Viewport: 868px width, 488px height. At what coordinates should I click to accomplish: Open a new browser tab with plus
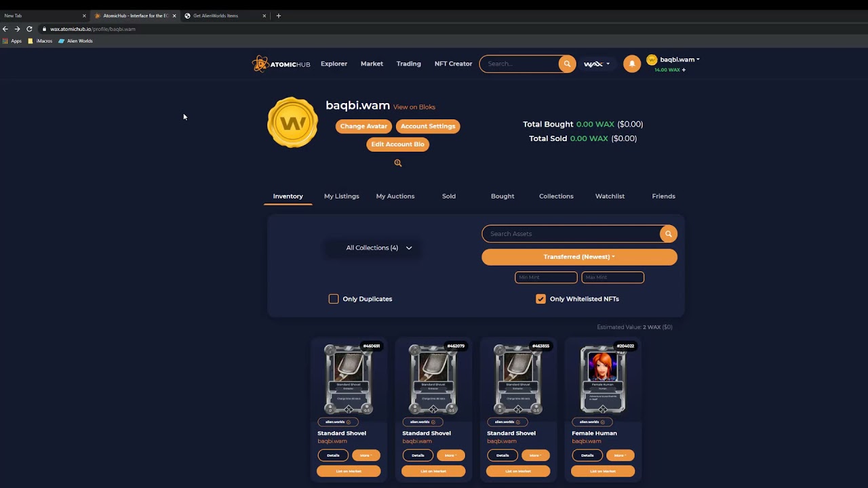(278, 16)
